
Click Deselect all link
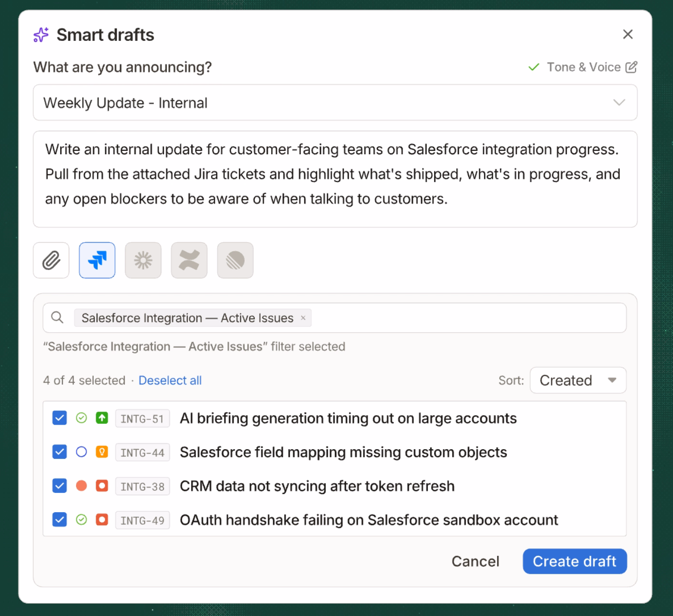pos(170,381)
